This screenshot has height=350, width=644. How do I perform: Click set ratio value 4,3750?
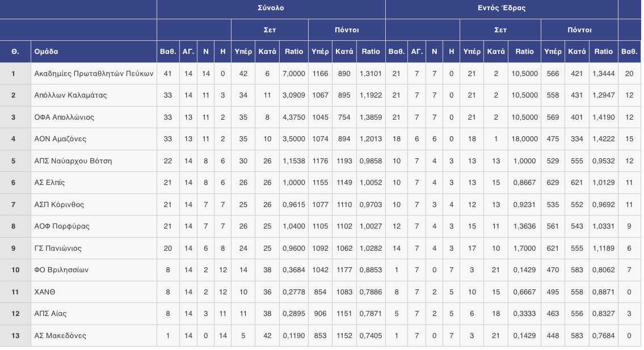click(x=294, y=117)
